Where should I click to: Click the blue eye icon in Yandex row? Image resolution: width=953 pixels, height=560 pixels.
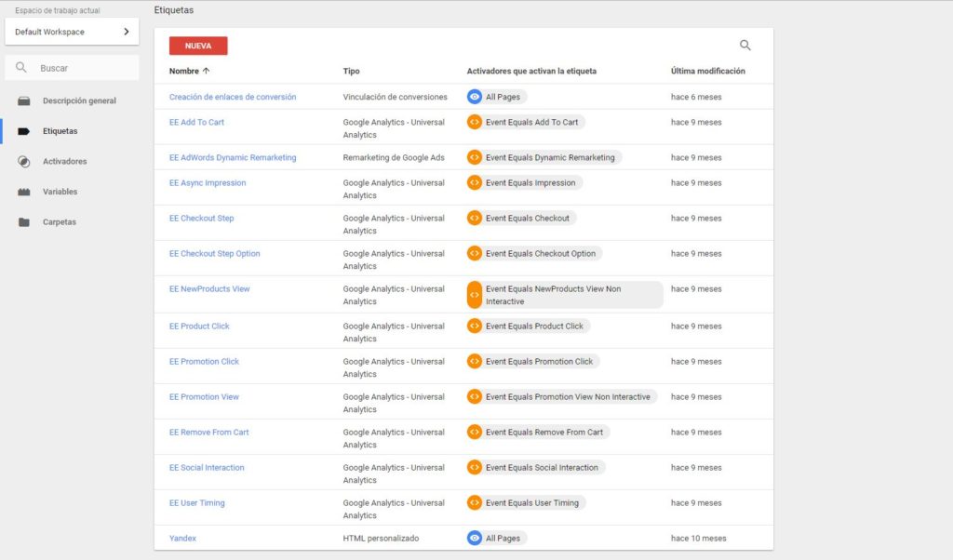475,538
